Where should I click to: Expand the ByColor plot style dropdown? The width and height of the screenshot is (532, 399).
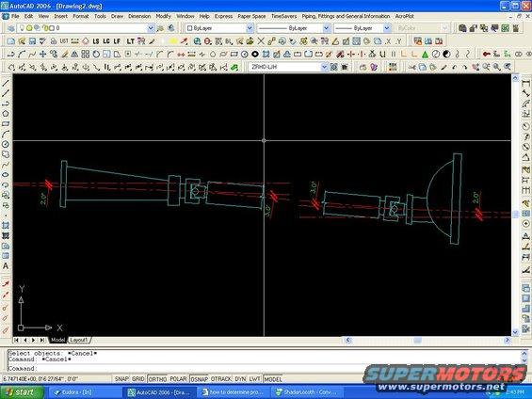[x=444, y=28]
